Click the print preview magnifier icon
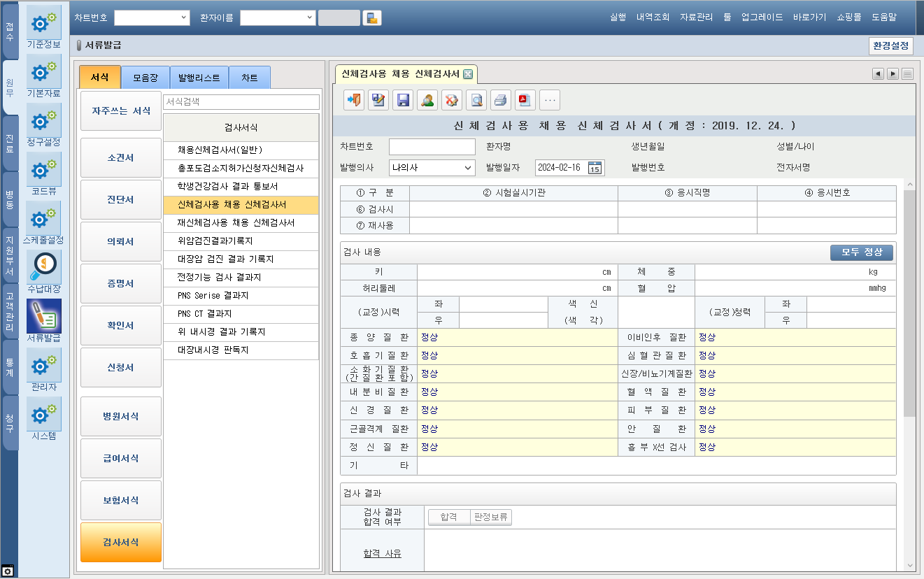Viewport: 924px width, 579px height. [x=476, y=100]
